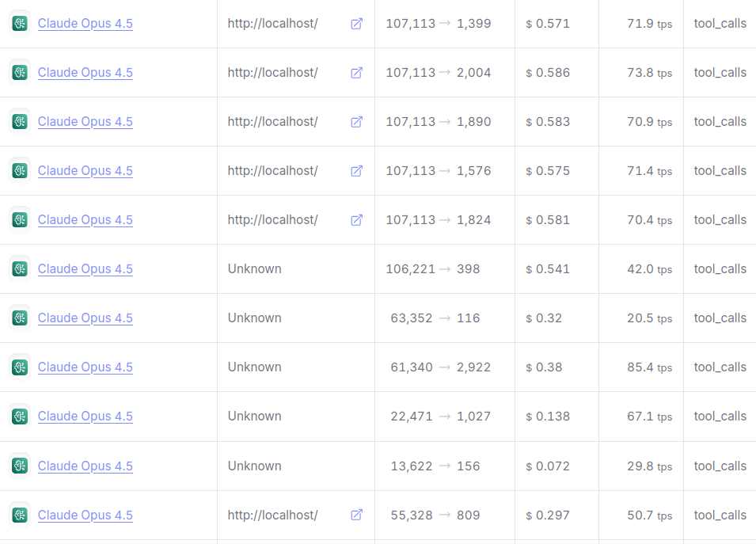756x544 pixels.
Task: Click Unknown in the $ 0.541 row
Action: tap(255, 269)
